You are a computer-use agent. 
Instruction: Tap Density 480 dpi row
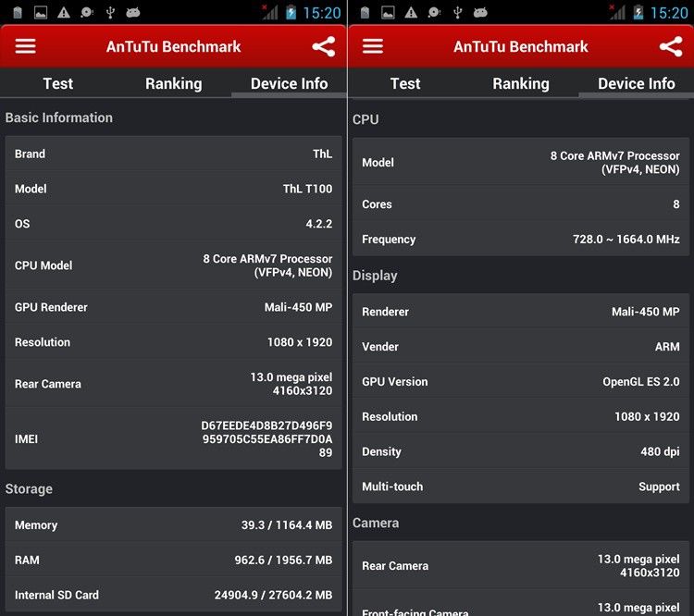[521, 451]
